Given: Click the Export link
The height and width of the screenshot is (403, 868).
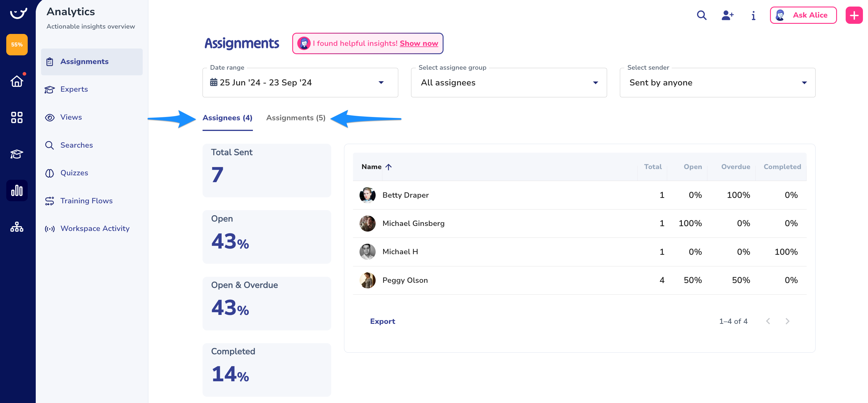Looking at the screenshot, I should (x=382, y=321).
